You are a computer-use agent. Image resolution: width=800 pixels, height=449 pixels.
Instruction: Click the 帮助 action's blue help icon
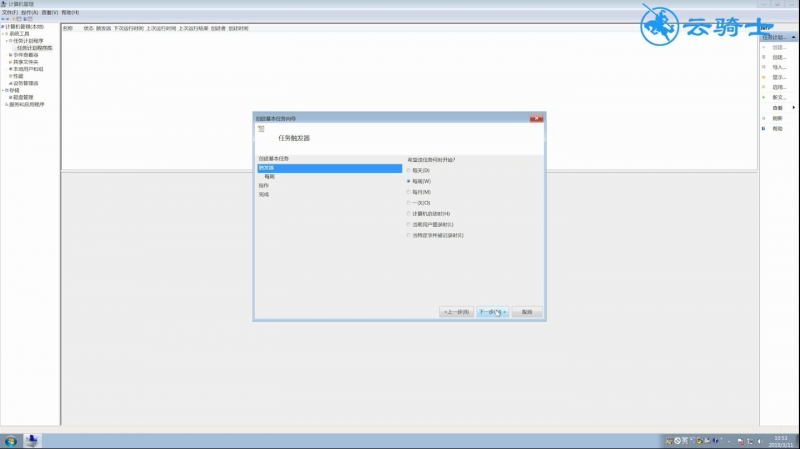pos(764,129)
